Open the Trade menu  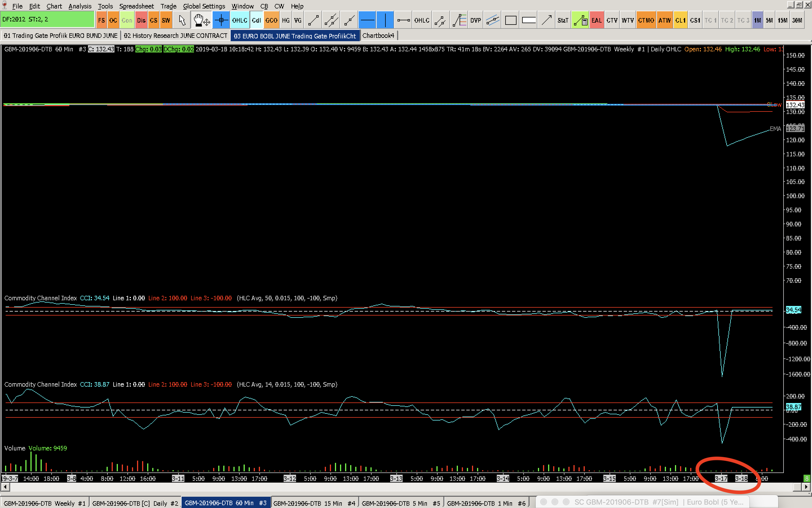pos(168,6)
